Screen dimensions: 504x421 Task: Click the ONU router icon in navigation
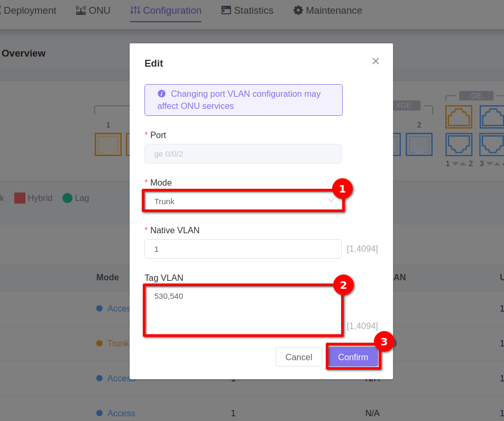[81, 11]
